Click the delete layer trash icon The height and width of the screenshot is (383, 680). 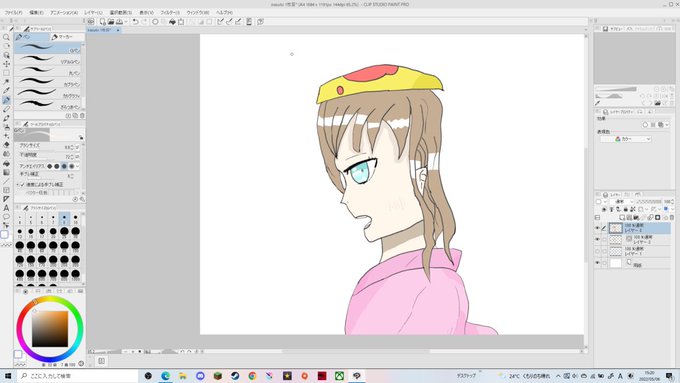[672, 217]
